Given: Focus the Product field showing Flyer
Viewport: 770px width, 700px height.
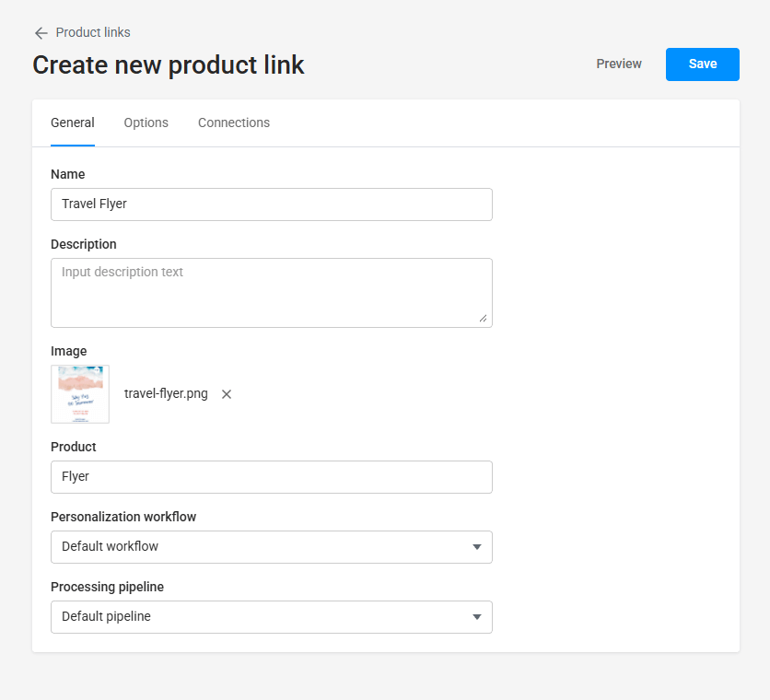Looking at the screenshot, I should click(272, 476).
